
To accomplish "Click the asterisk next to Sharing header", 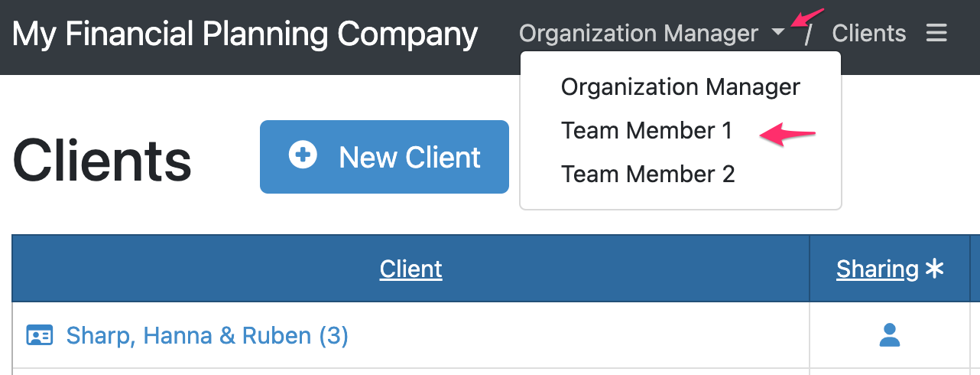I will coord(934,269).
